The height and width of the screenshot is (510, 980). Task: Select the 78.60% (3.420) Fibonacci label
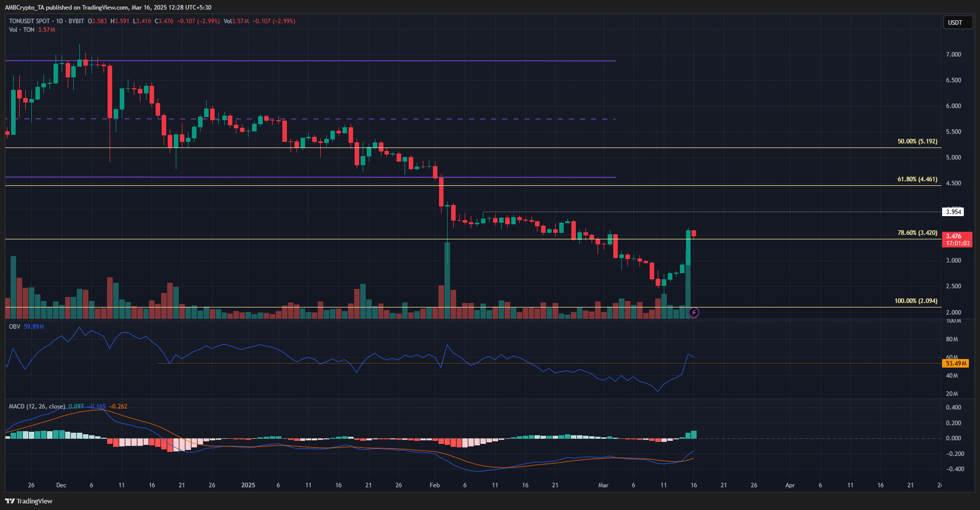point(917,233)
